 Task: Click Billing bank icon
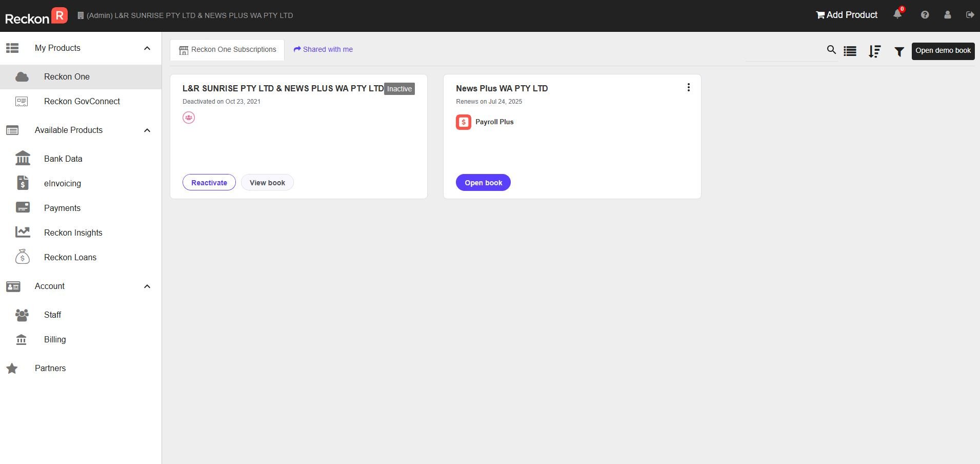click(x=22, y=340)
